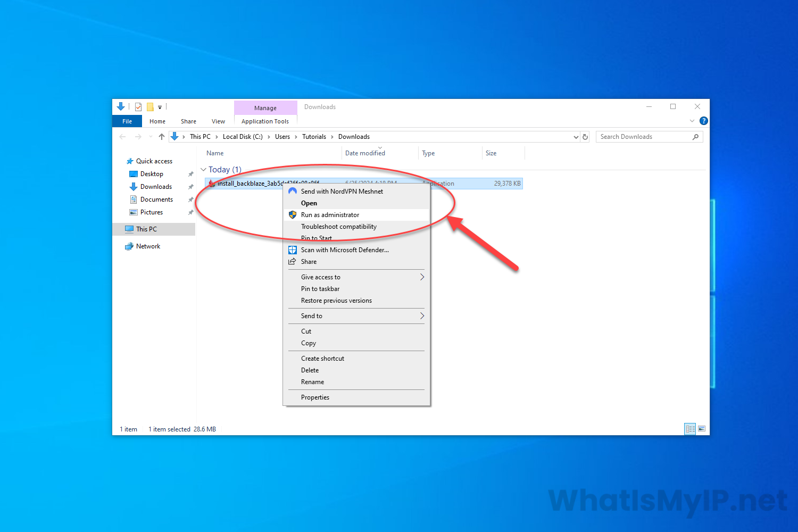This screenshot has height=532, width=798.
Task: Choose Troubleshoot compatibility
Action: 356,227
